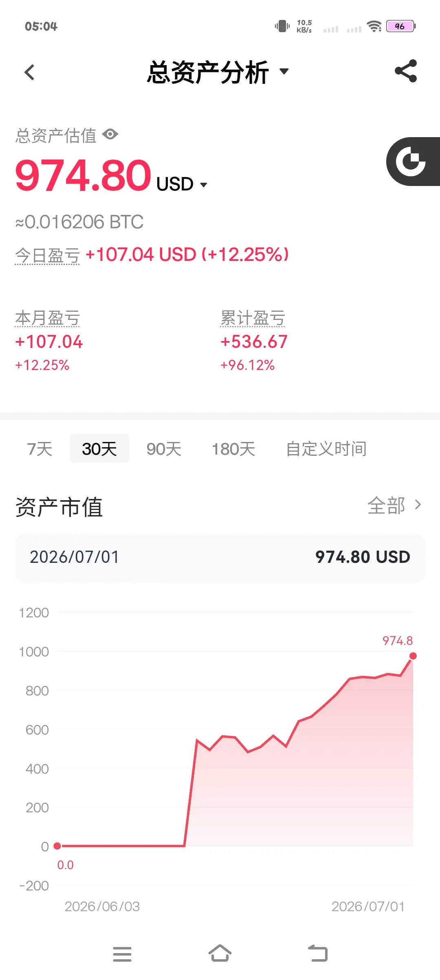Open the Android recent apps menu icon

[x=122, y=954]
